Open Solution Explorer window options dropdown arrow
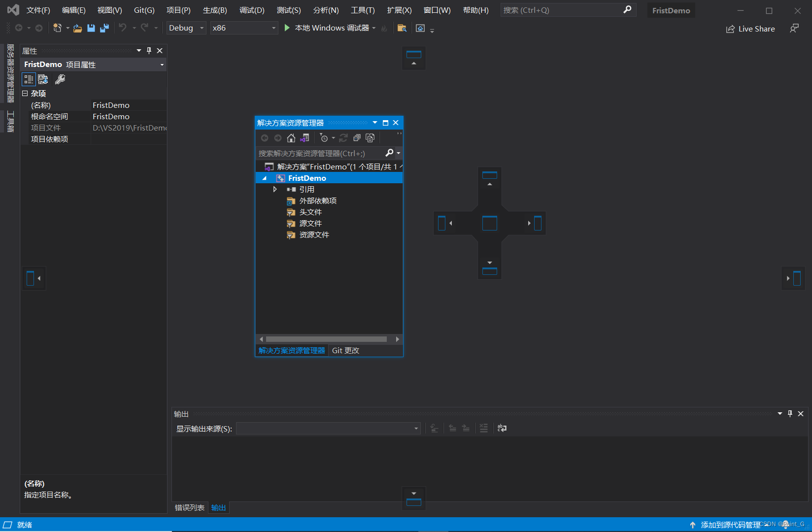Image resolution: width=812 pixels, height=532 pixels. pos(375,123)
